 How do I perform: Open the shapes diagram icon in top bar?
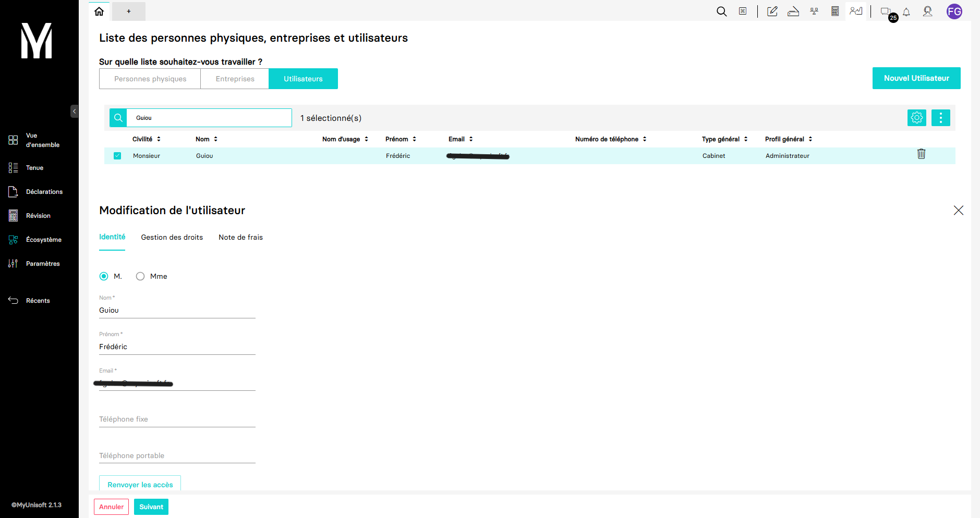point(814,11)
